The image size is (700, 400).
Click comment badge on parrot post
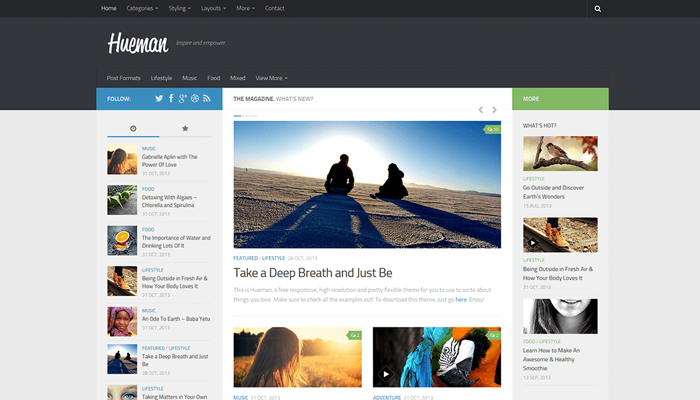tap(494, 335)
